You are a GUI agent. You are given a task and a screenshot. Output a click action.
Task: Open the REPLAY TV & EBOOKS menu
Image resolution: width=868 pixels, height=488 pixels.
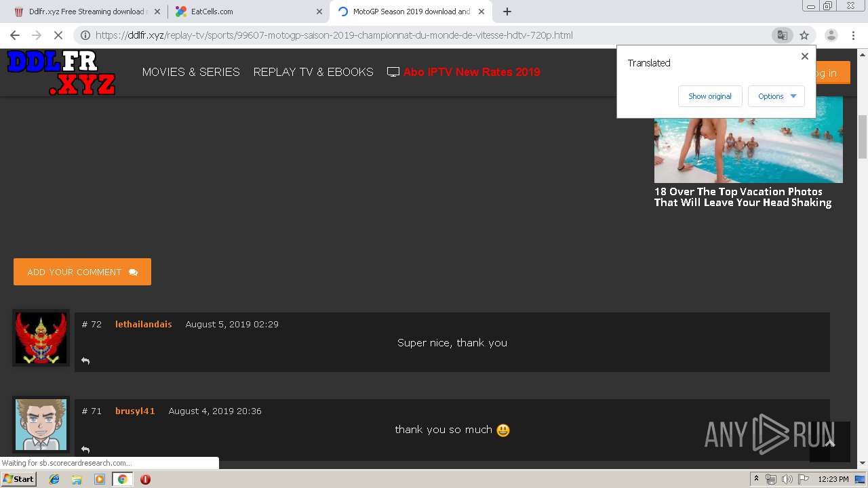[313, 72]
